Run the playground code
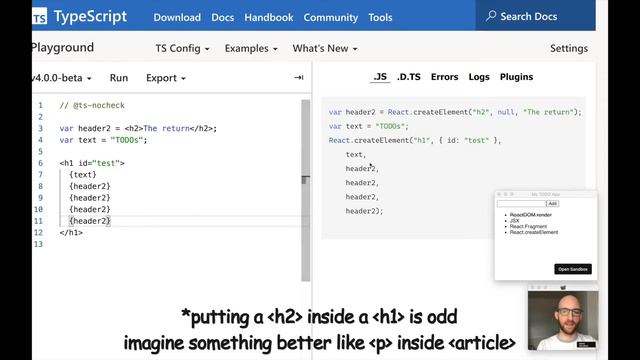This screenshot has width=640, height=360. [x=119, y=78]
